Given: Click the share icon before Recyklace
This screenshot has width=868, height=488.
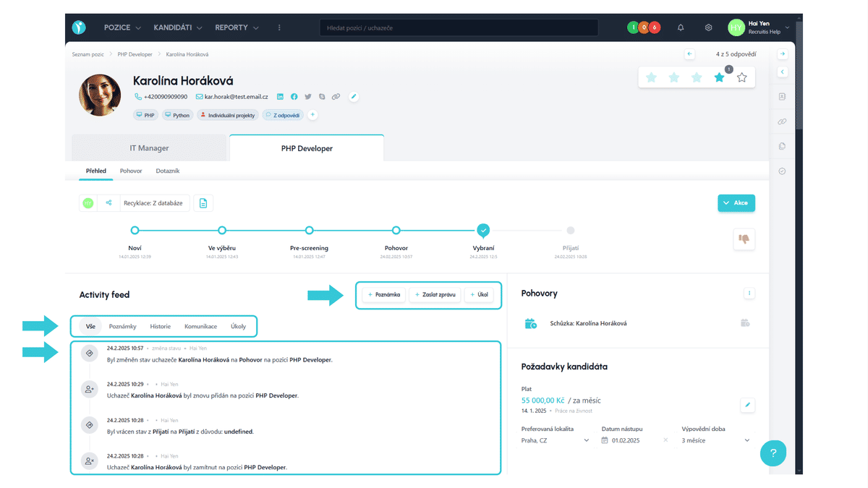Looking at the screenshot, I should (109, 203).
